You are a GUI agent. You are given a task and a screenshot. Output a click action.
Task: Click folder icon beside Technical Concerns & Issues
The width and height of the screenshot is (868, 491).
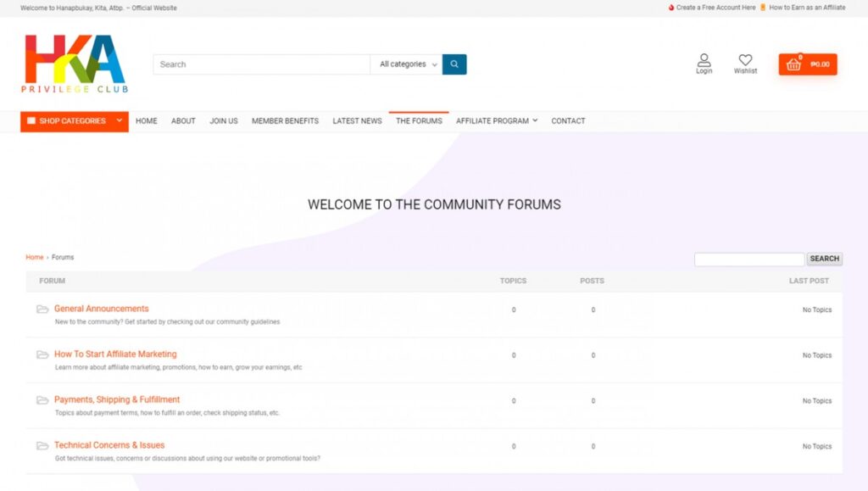(42, 446)
